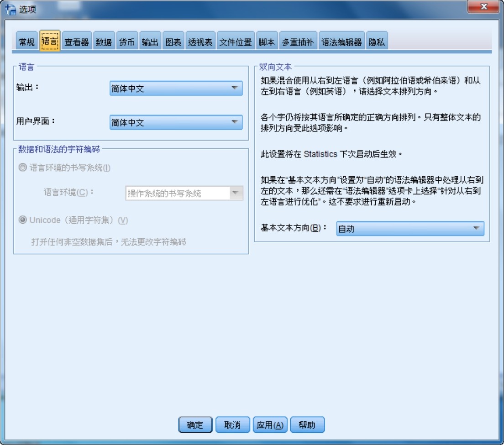Open the 查看器 tab

77,42
